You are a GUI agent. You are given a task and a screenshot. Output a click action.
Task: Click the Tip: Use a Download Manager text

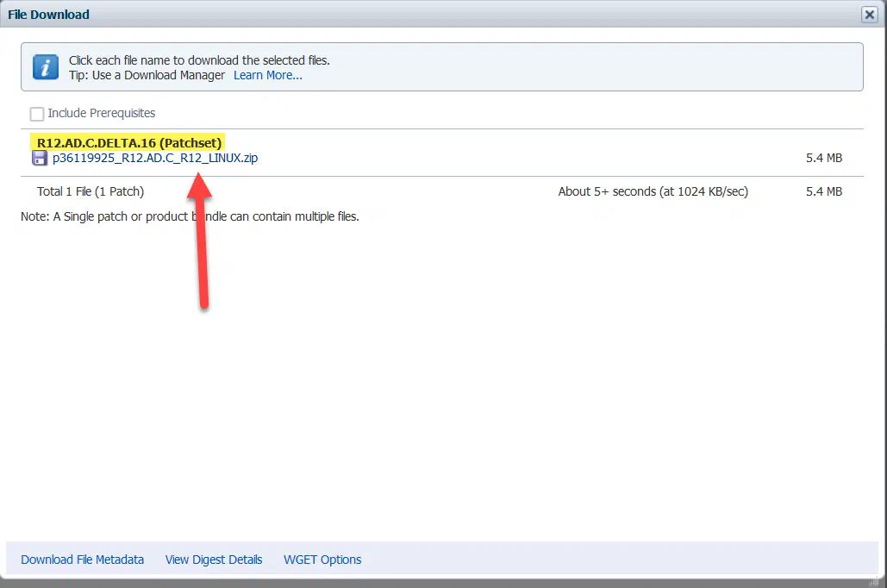pyautogui.click(x=147, y=75)
